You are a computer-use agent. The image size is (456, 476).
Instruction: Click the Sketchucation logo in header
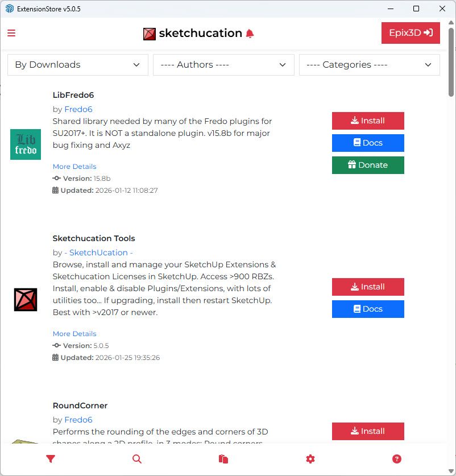tap(150, 34)
